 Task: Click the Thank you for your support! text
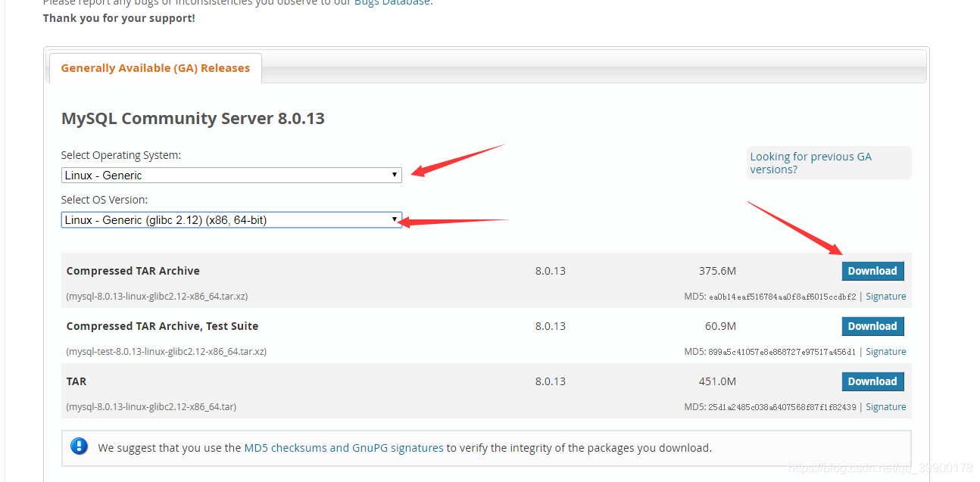click(119, 18)
